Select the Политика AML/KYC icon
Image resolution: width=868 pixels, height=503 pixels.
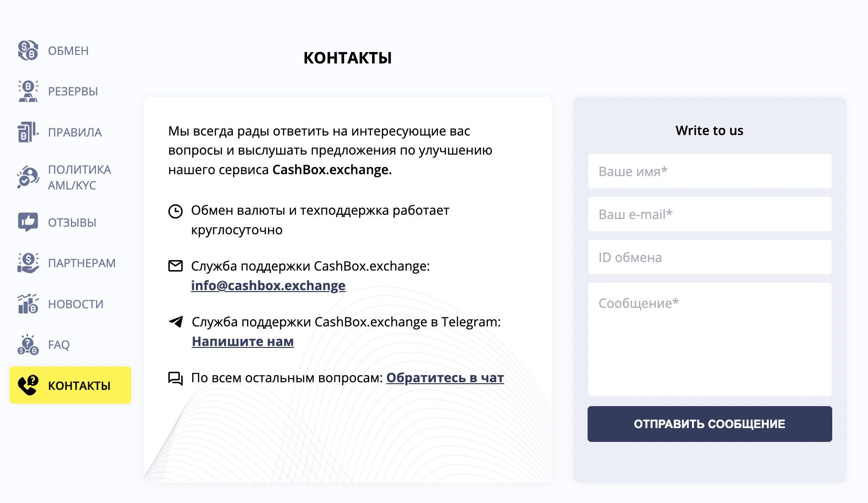click(28, 178)
